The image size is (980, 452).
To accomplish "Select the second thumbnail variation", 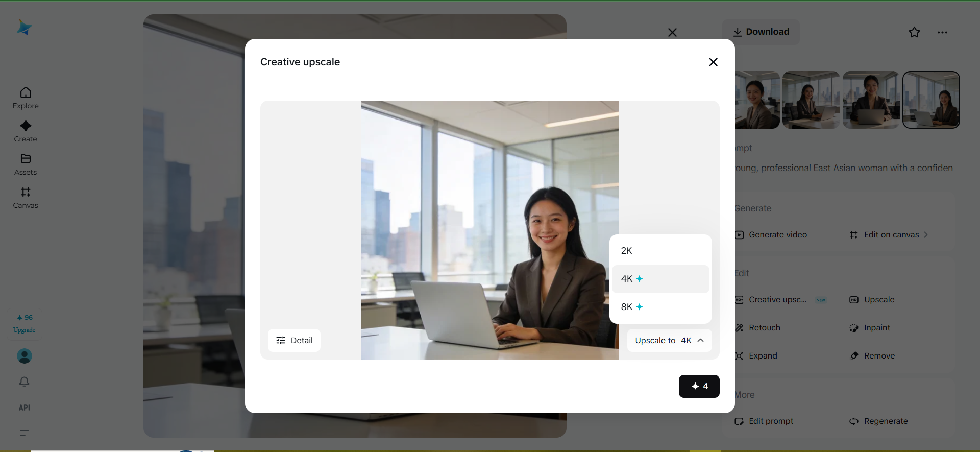I will (811, 100).
